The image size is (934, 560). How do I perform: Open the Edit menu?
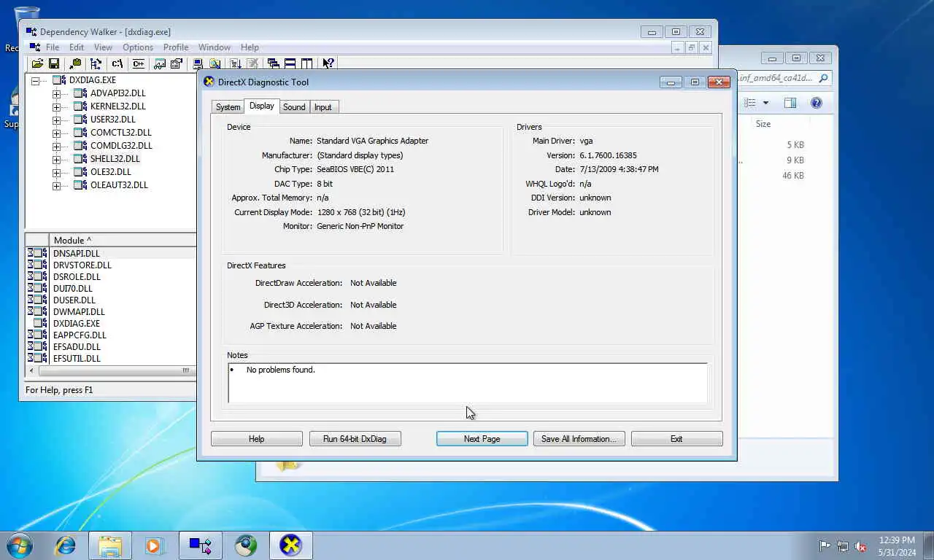click(x=77, y=47)
